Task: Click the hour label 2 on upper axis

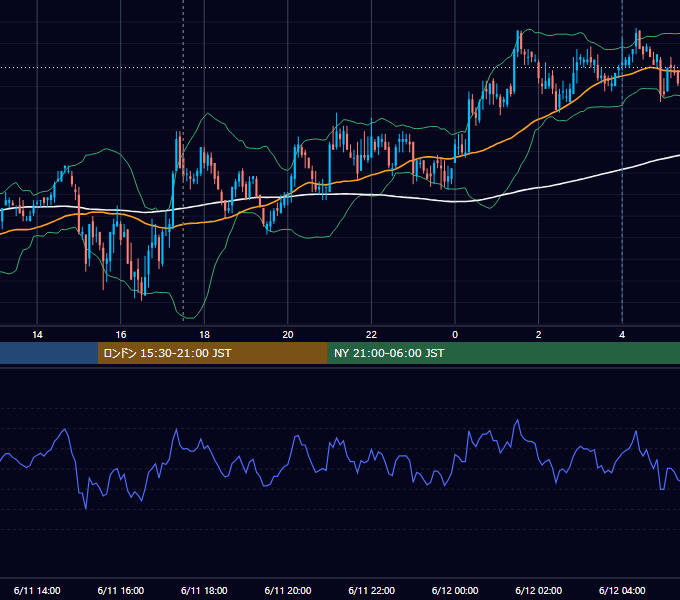Action: tap(539, 335)
